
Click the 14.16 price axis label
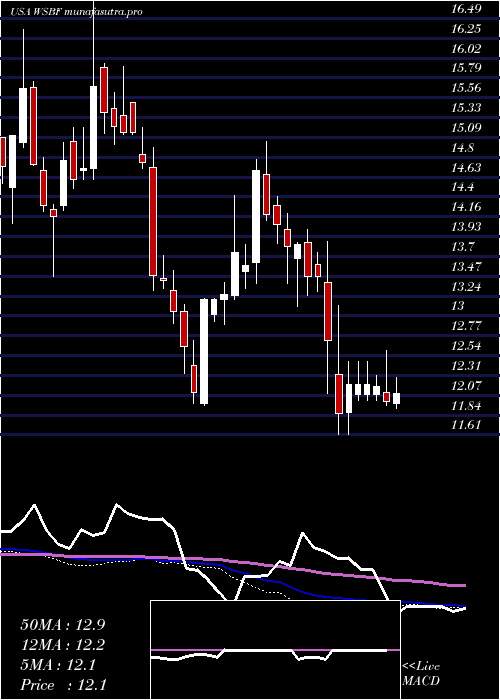click(x=466, y=207)
